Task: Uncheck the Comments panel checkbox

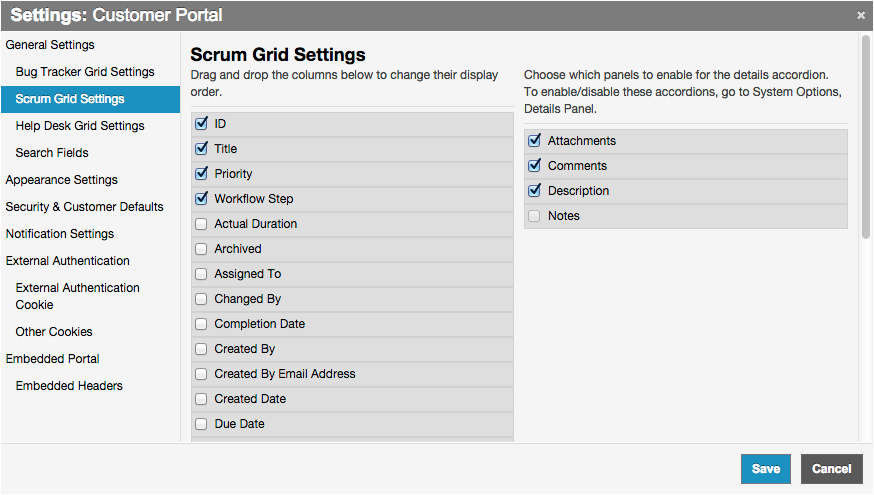Action: click(534, 166)
